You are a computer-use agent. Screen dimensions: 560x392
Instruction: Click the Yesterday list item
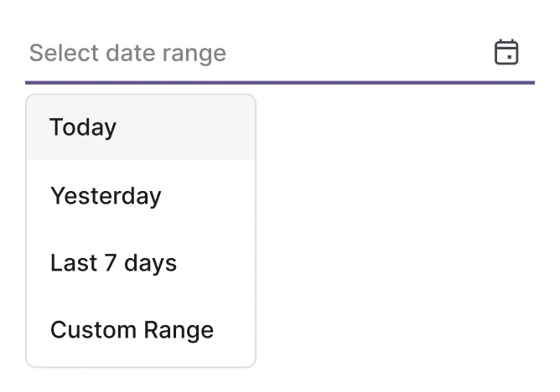click(x=141, y=196)
